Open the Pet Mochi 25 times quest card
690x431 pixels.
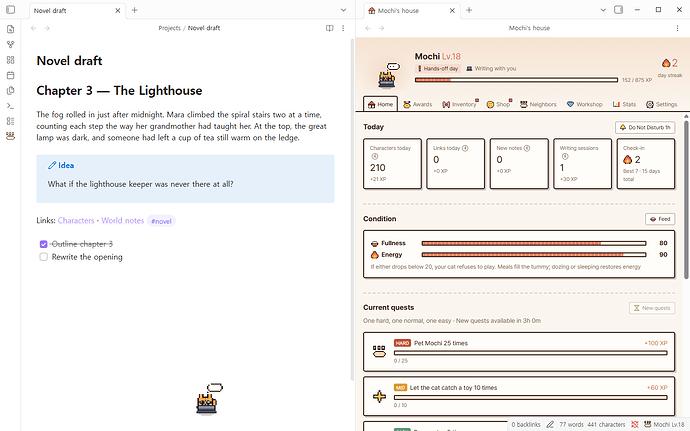click(519, 352)
